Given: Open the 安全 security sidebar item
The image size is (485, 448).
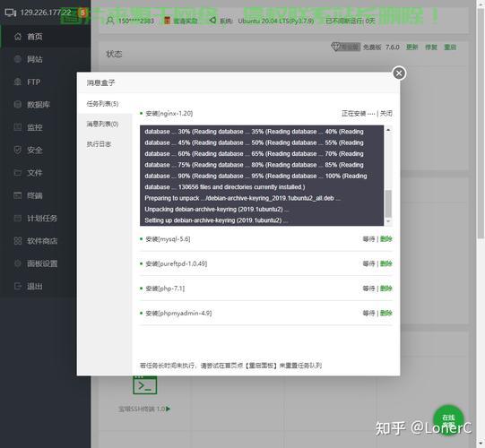Looking at the screenshot, I should (x=46, y=150).
